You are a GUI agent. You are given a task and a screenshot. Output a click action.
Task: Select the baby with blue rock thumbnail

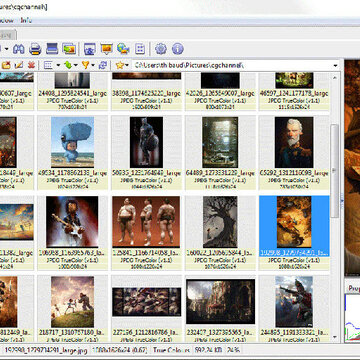click(72, 142)
